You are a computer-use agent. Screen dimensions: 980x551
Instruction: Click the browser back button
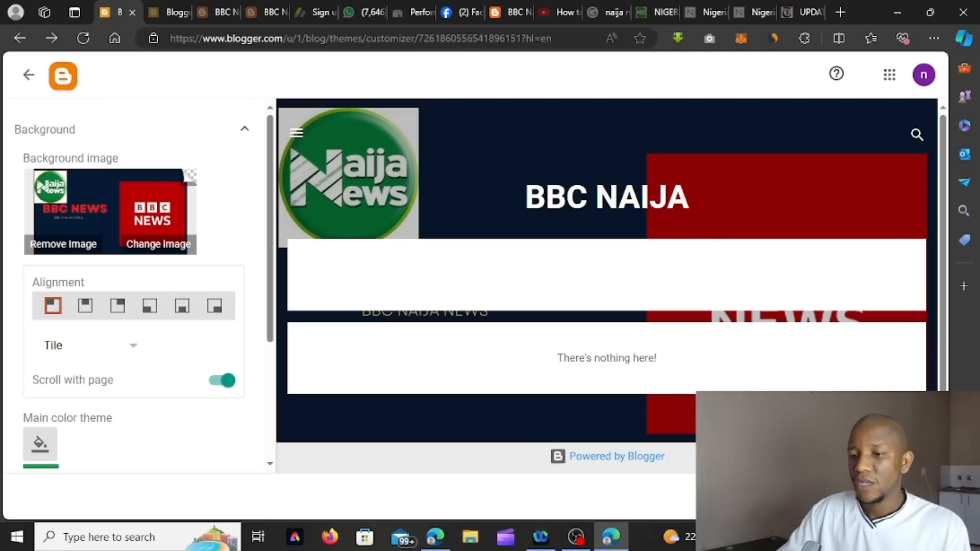click(20, 38)
